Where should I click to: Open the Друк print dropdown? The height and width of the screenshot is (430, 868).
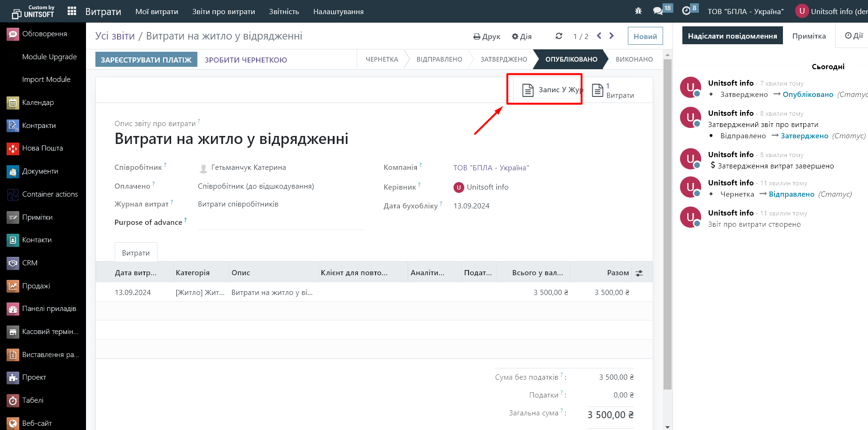[486, 36]
